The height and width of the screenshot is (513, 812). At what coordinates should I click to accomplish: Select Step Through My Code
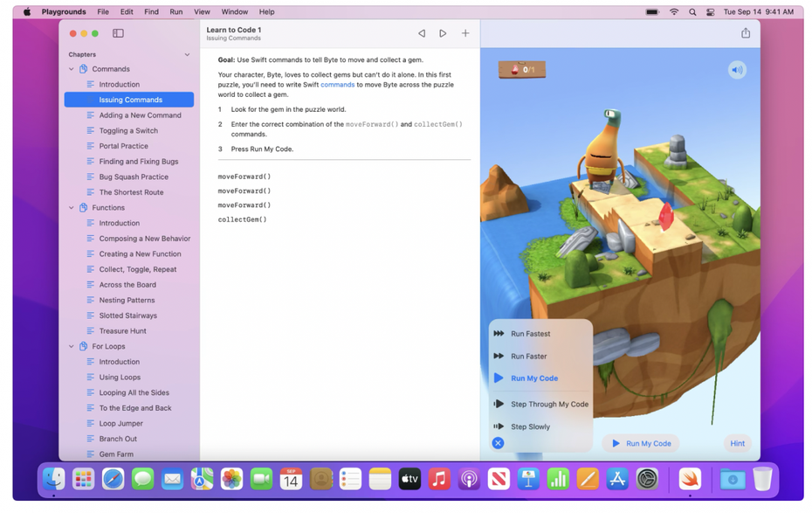(x=540, y=404)
